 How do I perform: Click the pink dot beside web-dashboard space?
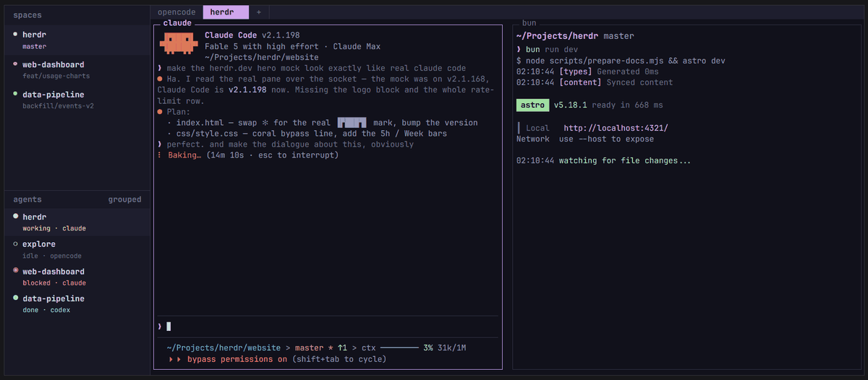15,64
